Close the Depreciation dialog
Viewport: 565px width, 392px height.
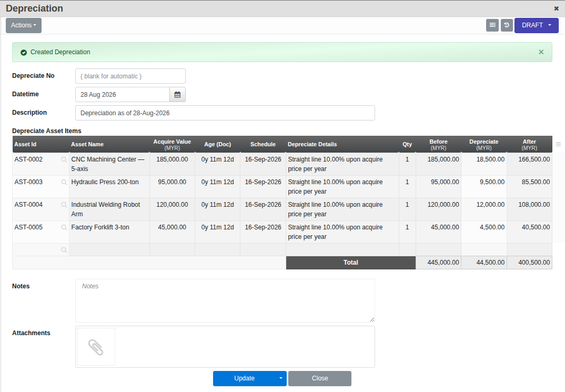[557, 8]
